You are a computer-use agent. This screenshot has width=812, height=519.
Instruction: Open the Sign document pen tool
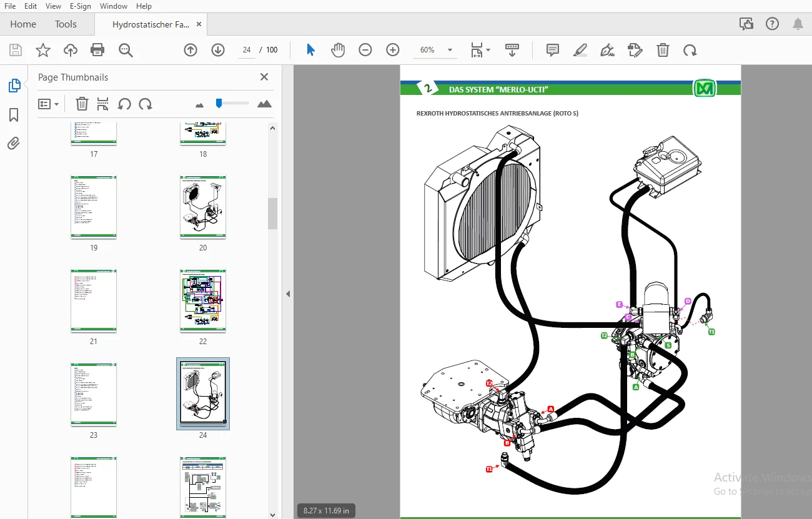tap(607, 50)
